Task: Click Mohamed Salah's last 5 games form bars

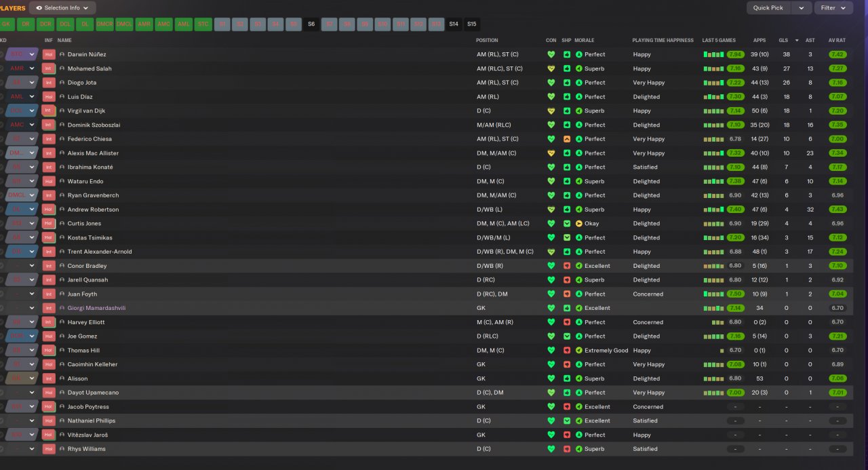Action: click(713, 68)
